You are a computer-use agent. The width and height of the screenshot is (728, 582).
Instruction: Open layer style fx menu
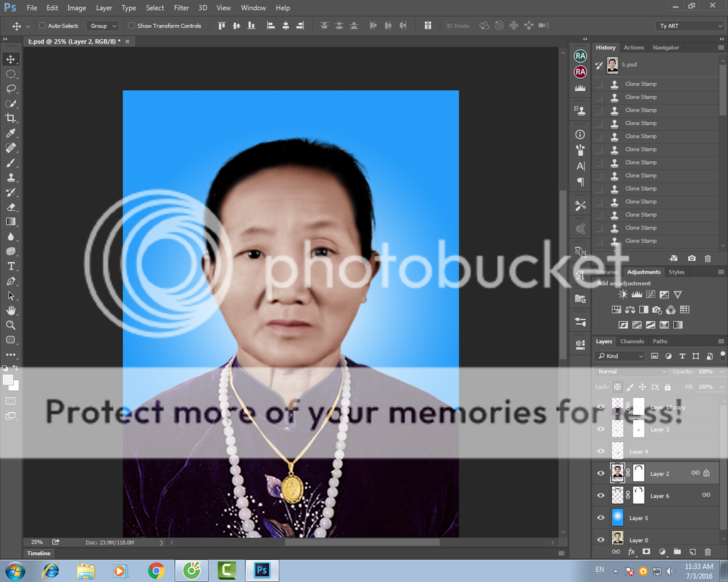point(631,551)
